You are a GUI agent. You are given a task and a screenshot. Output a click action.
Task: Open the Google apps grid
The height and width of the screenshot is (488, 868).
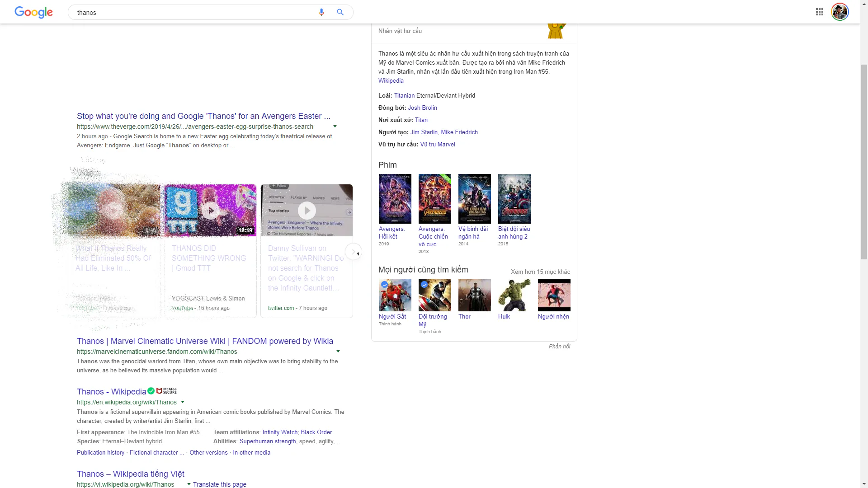coord(819,12)
